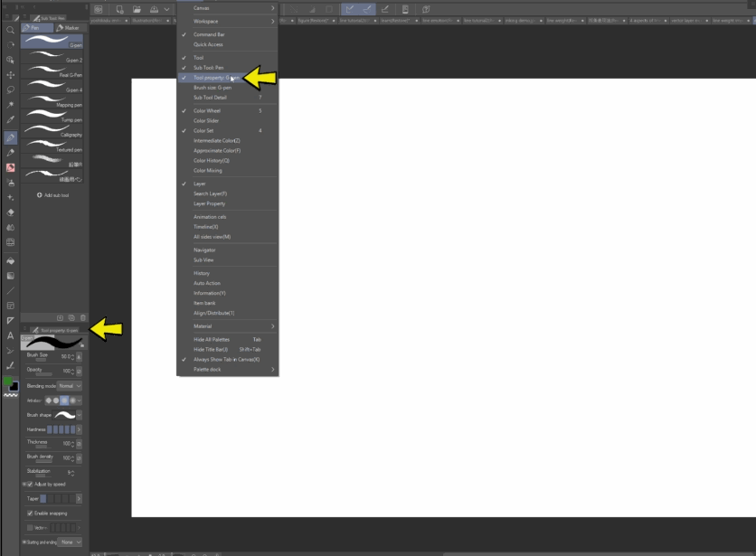This screenshot has width=756, height=556.
Task: Select the Calligraphy pen sub tool
Action: coord(52,131)
